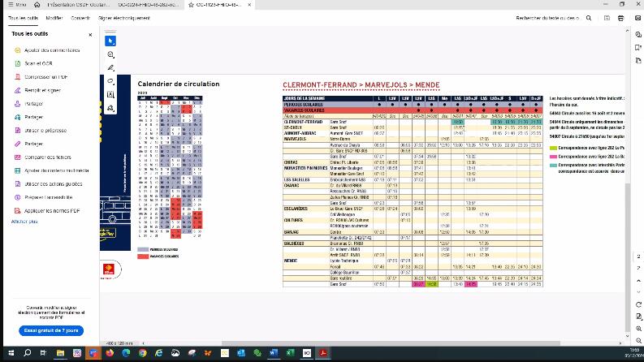Close the Tous les outils panel
The height and width of the screenshot is (362, 644).
90,35
